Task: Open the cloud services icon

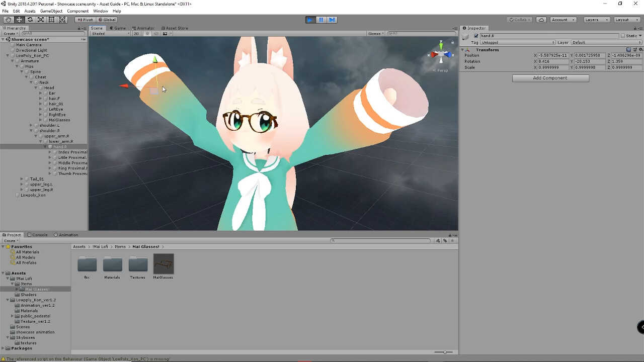Action: tap(541, 20)
